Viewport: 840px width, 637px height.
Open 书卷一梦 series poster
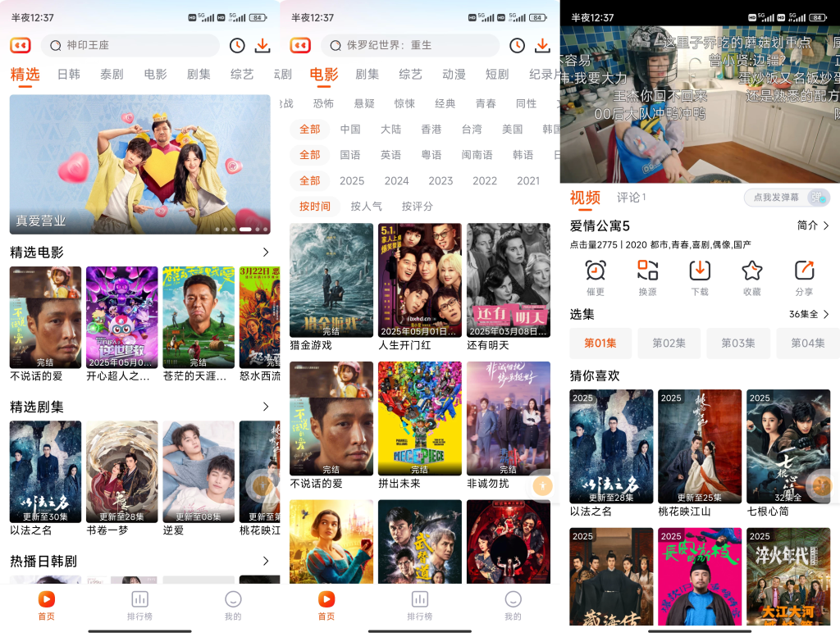(x=122, y=471)
